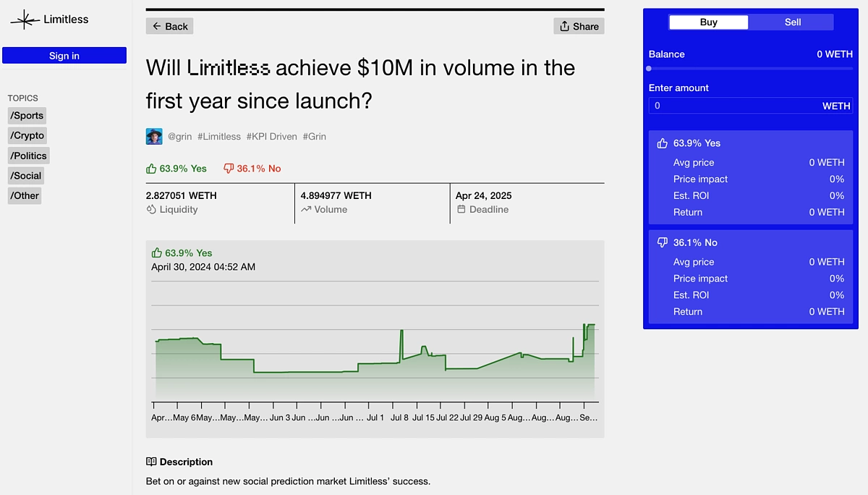Viewport: 868px width, 495px height.
Task: Select the 63.9% Yes outcome card in trade panel
Action: (751, 177)
